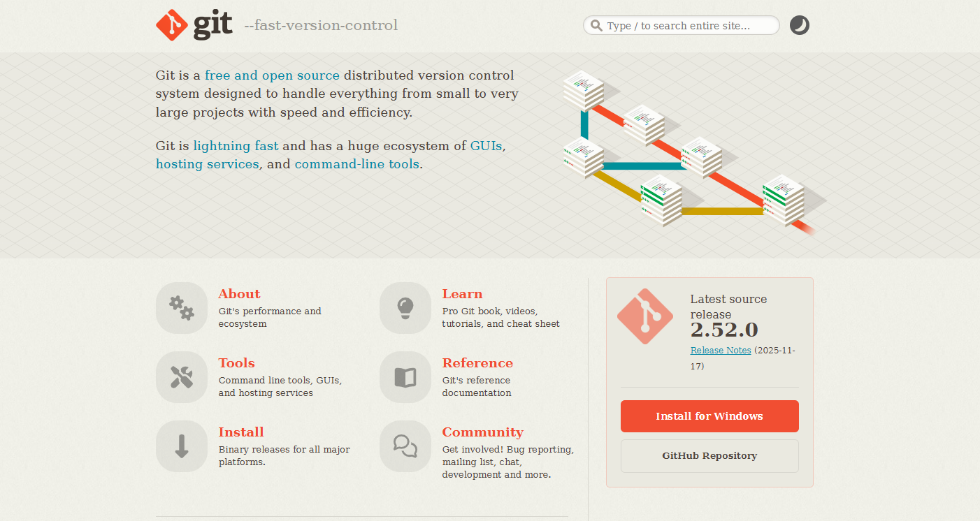
Task: Click the Tools wrench and screwdriver icon
Action: [182, 377]
